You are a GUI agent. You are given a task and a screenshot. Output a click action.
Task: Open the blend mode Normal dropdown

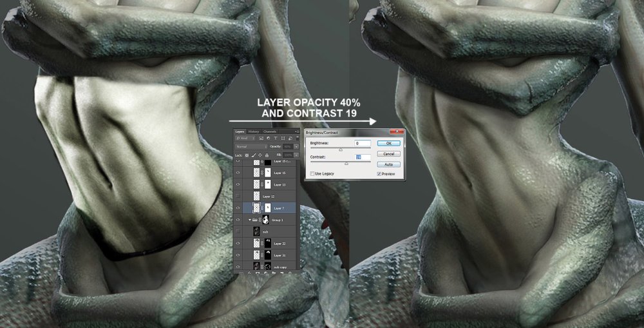tap(251, 147)
